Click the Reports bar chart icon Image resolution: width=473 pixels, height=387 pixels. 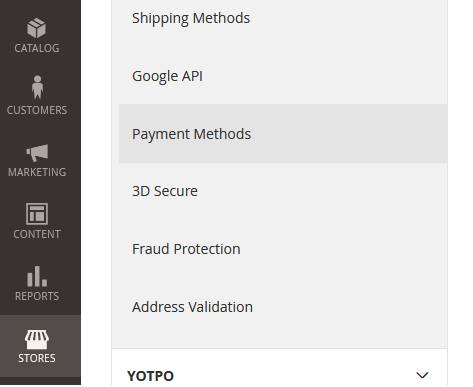point(37,276)
